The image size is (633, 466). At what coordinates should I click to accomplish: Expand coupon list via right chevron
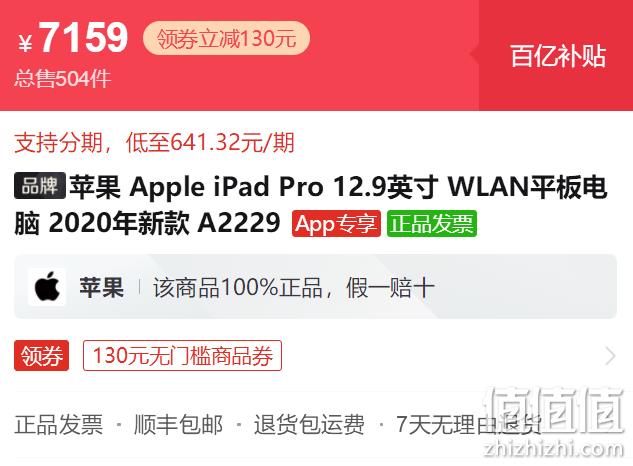click(610, 356)
